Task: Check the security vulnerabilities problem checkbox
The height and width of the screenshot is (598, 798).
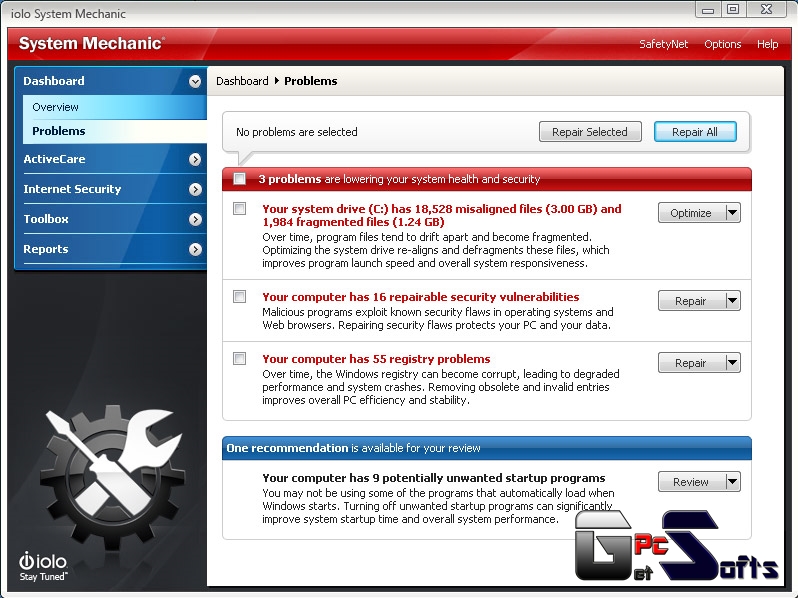Action: click(x=239, y=296)
